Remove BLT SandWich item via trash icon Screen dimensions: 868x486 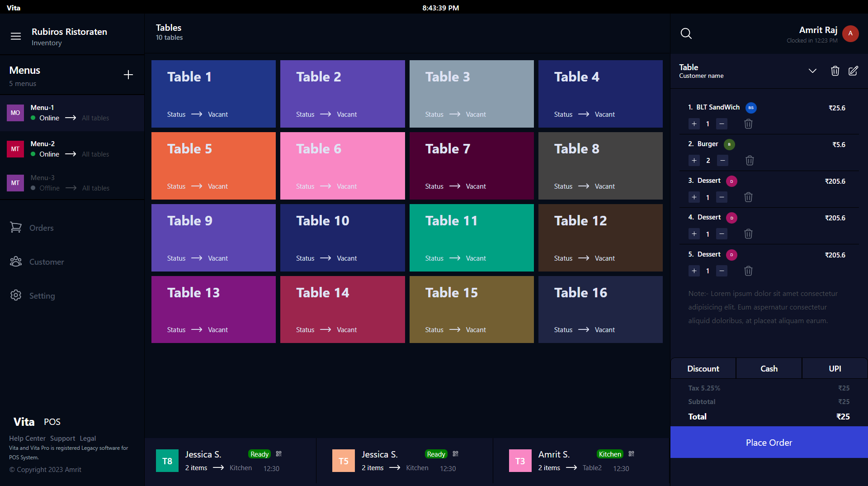pyautogui.click(x=748, y=124)
